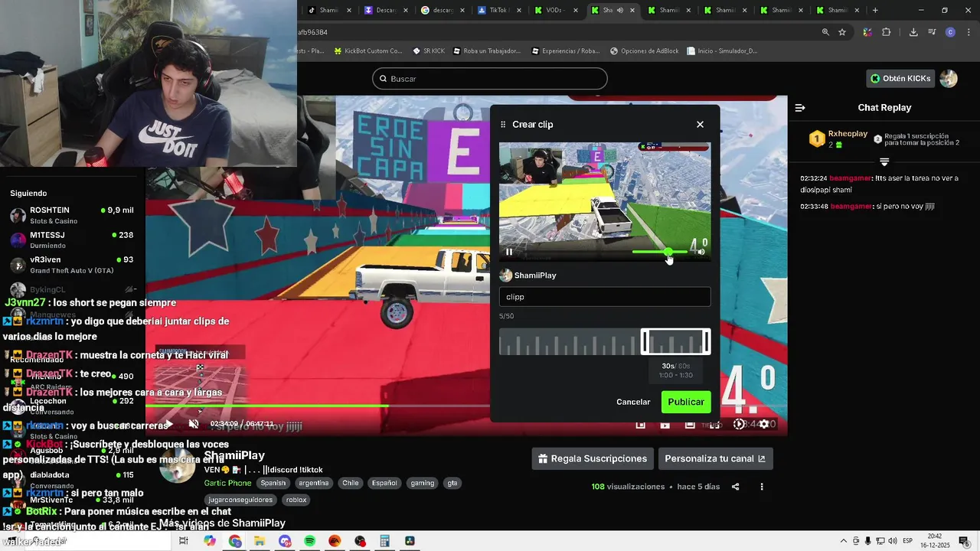This screenshot has height=551, width=980.
Task: Click the gta tag
Action: (x=452, y=483)
